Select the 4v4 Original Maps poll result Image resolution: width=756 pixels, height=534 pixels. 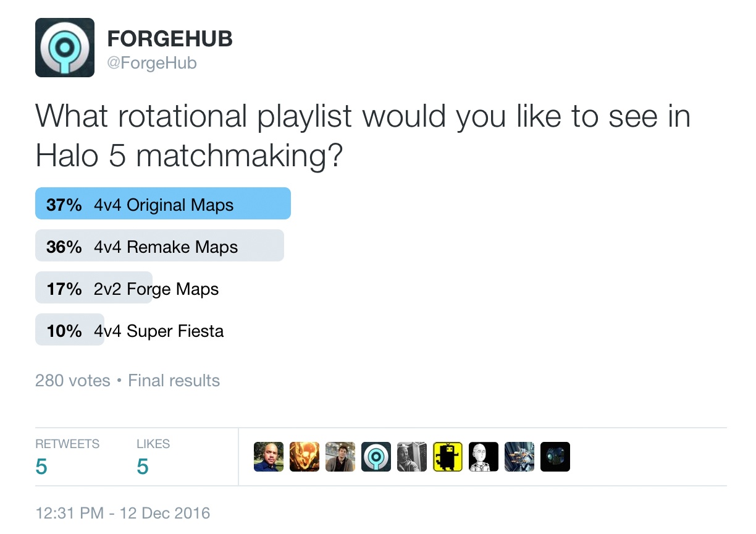(x=163, y=205)
